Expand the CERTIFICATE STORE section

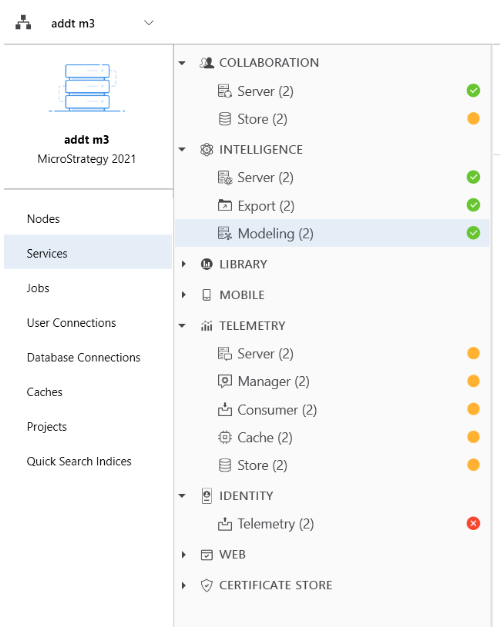[184, 585]
